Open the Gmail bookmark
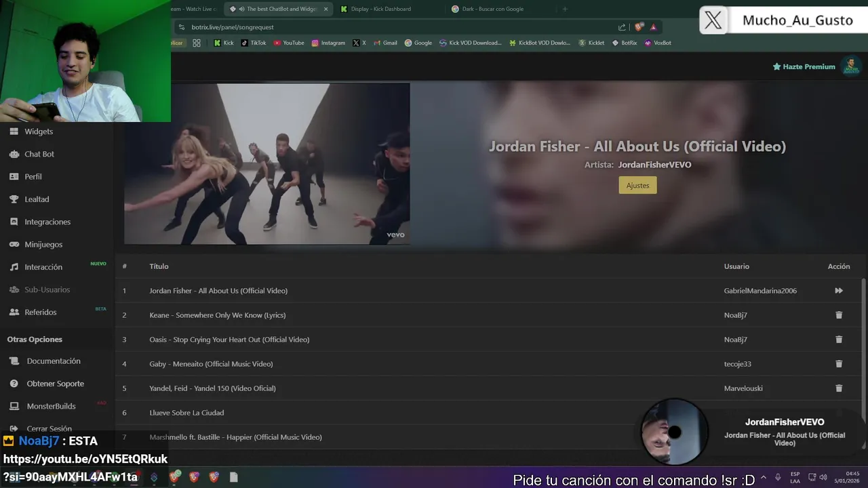Screen dimensions: 868x488 pyautogui.click(x=385, y=43)
